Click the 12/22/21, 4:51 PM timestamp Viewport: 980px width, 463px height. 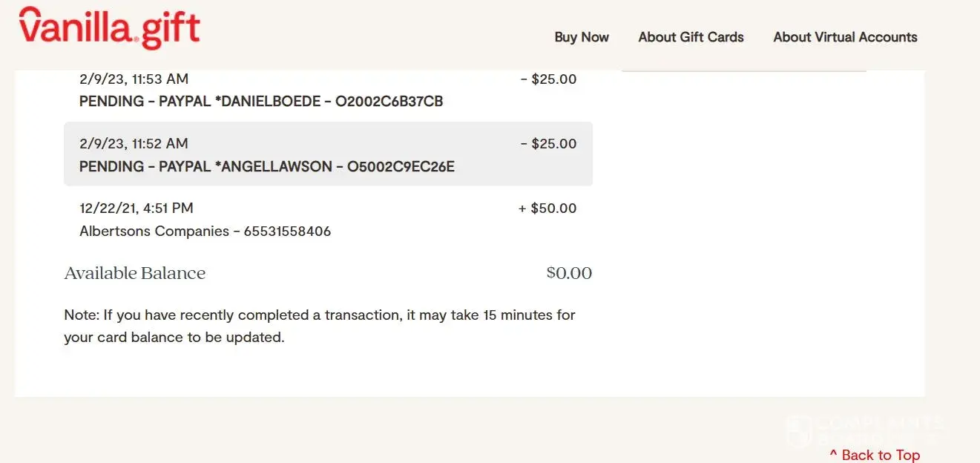(137, 208)
